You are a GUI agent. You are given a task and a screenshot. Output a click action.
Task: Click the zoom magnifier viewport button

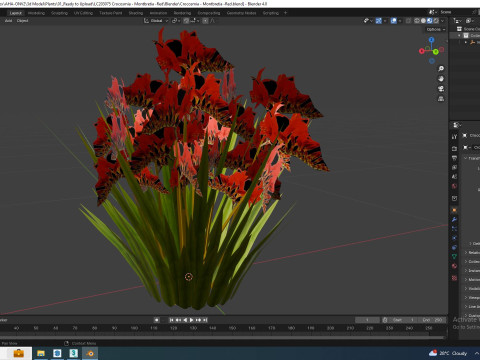pos(441,69)
